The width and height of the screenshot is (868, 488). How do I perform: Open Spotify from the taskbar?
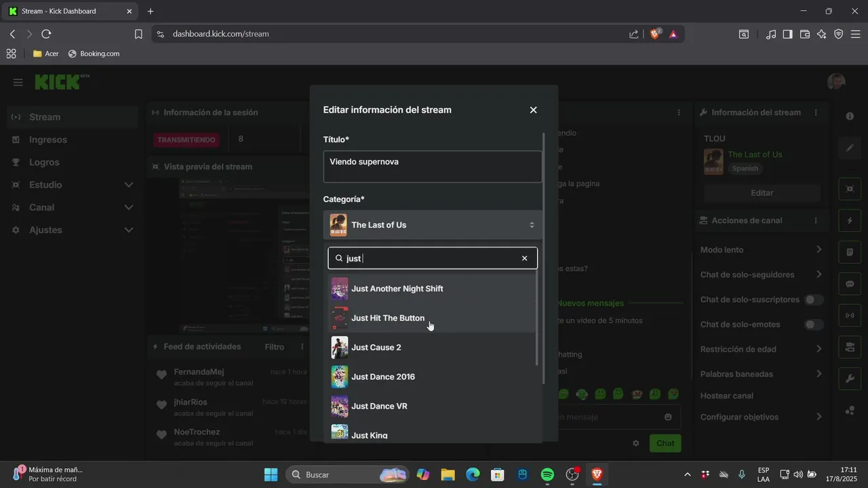click(x=547, y=474)
